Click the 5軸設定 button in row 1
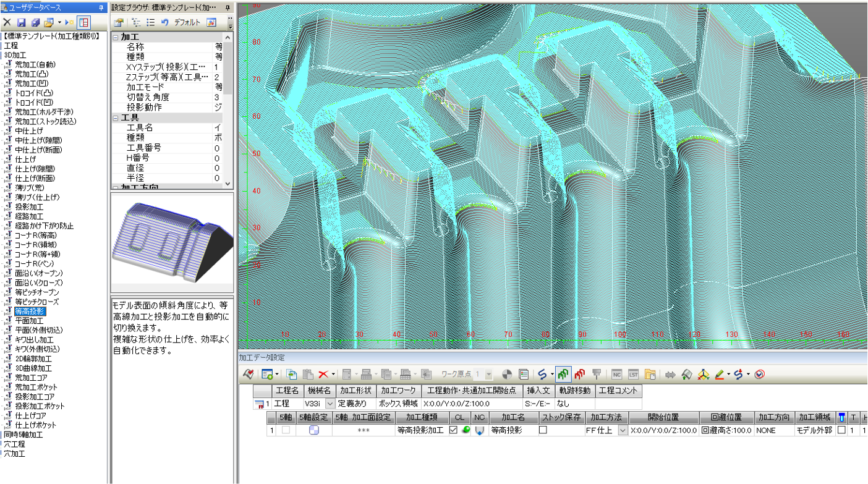The image size is (868, 484). 314,430
